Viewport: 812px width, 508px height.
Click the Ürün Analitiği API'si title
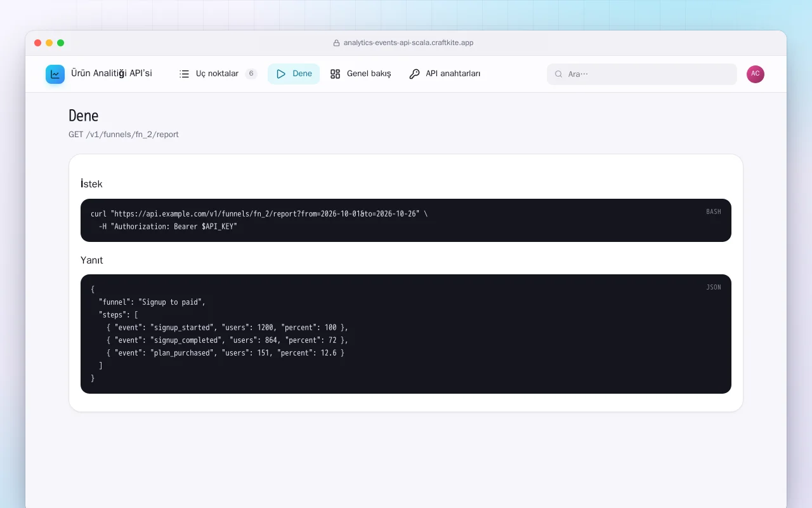pyautogui.click(x=112, y=74)
